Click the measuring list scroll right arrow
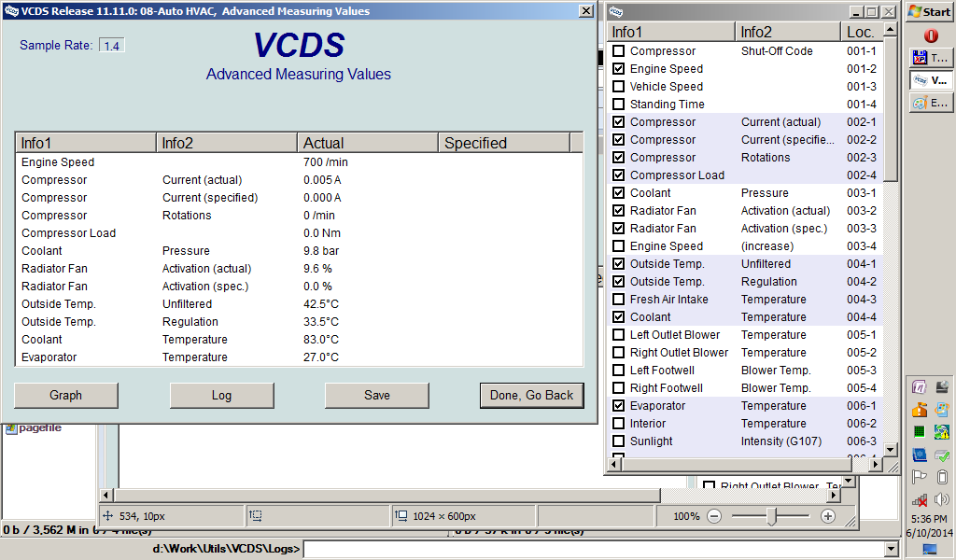956x560 pixels. [x=876, y=464]
